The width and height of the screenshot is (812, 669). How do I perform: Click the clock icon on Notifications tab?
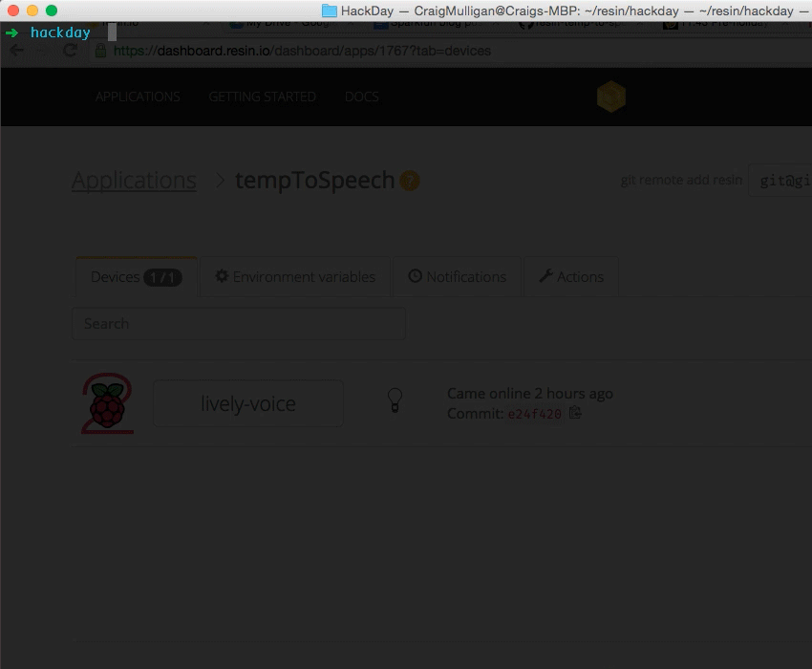416,275
